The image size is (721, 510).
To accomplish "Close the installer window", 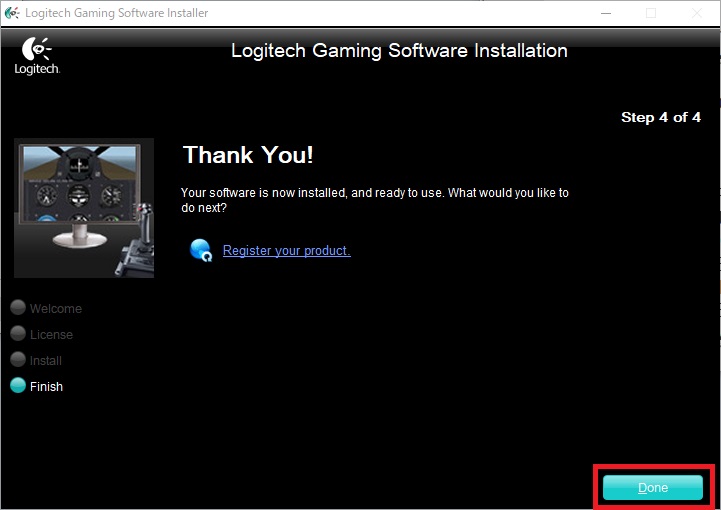I will click(x=697, y=13).
